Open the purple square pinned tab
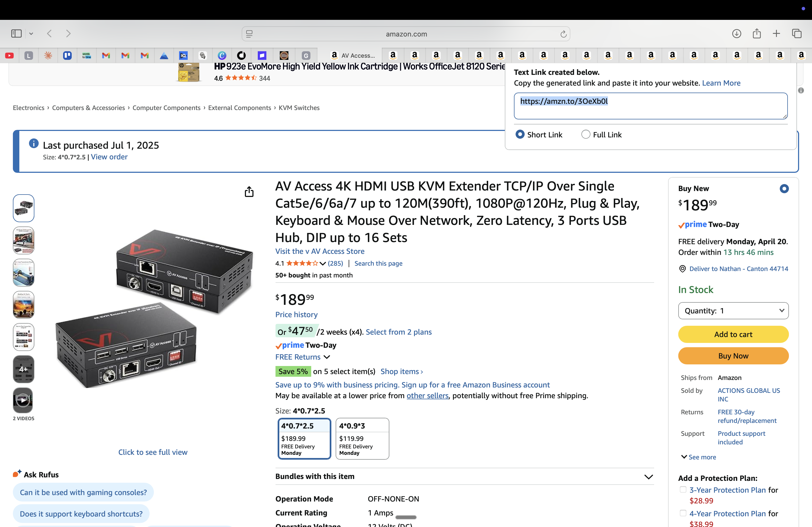Viewport: 812px width, 527px height. 262,55
